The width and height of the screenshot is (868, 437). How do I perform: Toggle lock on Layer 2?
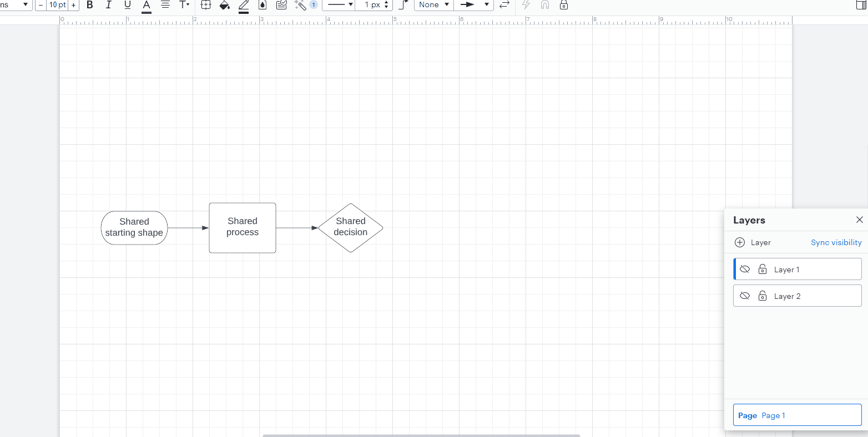click(x=763, y=296)
